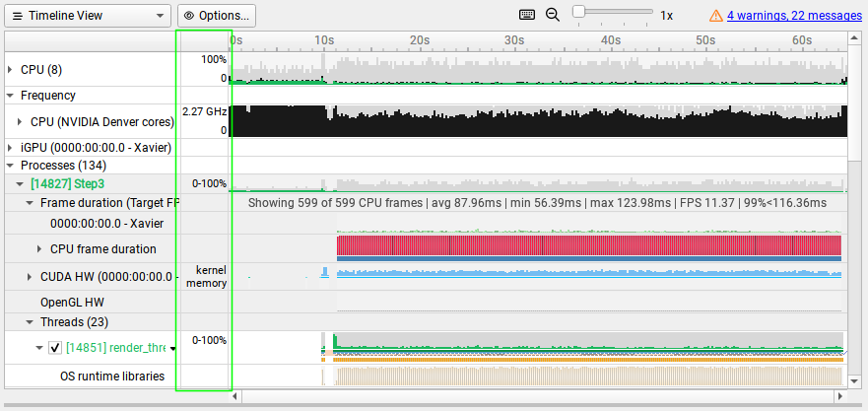Collapse the Threads (23) group
Image resolution: width=868 pixels, height=411 pixels.
coord(30,321)
